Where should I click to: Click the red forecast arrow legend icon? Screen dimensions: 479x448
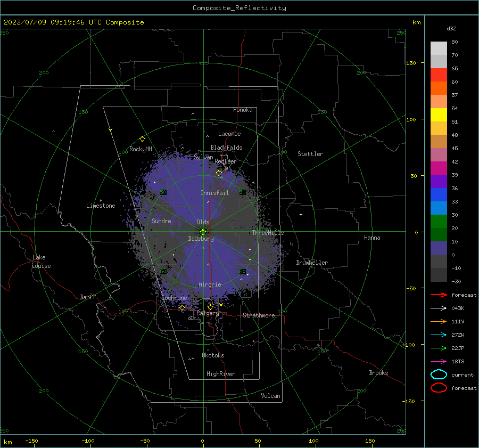[x=439, y=295]
